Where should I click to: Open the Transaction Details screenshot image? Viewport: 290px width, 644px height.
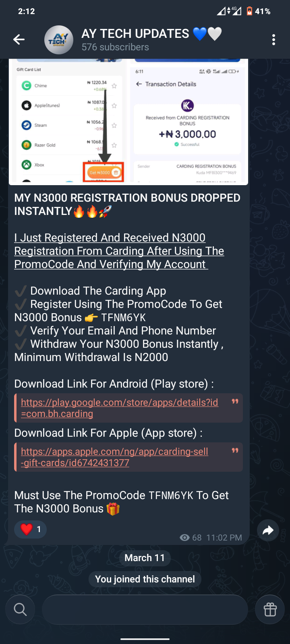[x=188, y=121]
